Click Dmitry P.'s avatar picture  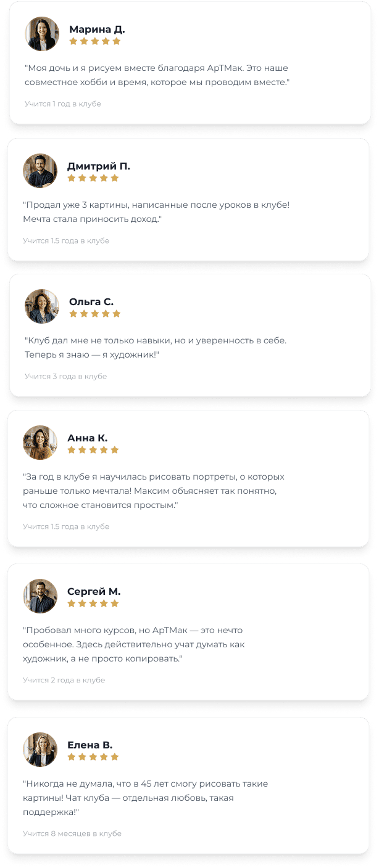[x=40, y=171]
